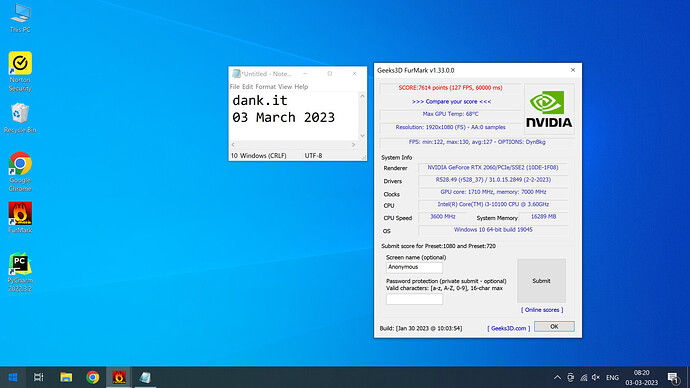The width and height of the screenshot is (690, 388).
Task: Click the Screen name Anonymous field
Action: (x=414, y=267)
